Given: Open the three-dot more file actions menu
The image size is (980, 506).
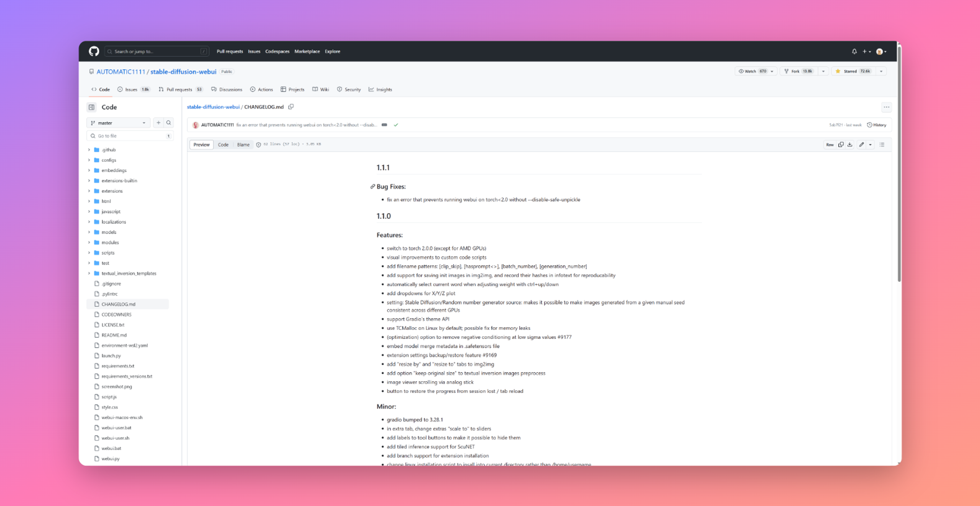Looking at the screenshot, I should tap(886, 107).
